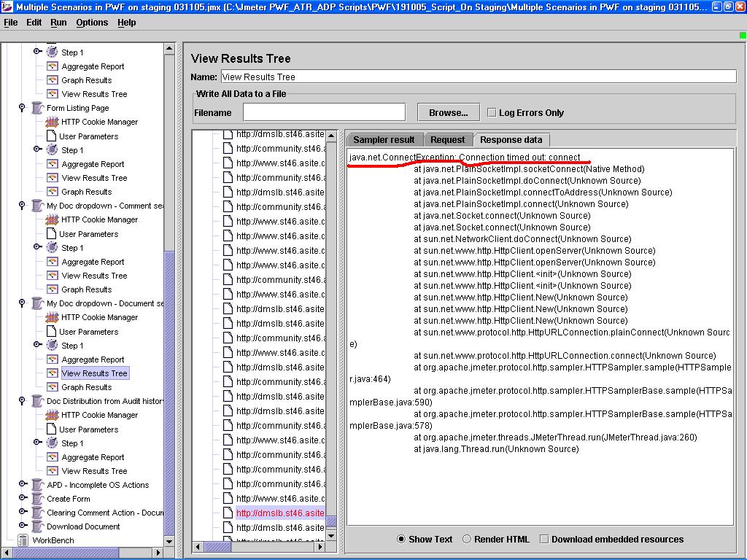Expand the APD - Incomplete OS Actions node
This screenshot has width=747, height=560.
[23, 484]
